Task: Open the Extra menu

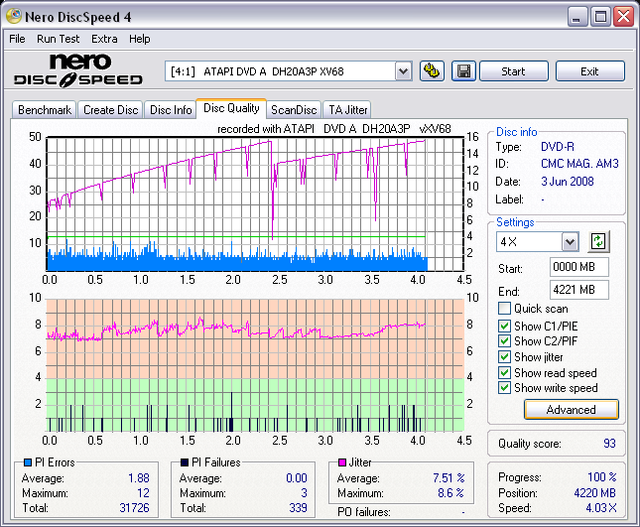Action: click(104, 39)
